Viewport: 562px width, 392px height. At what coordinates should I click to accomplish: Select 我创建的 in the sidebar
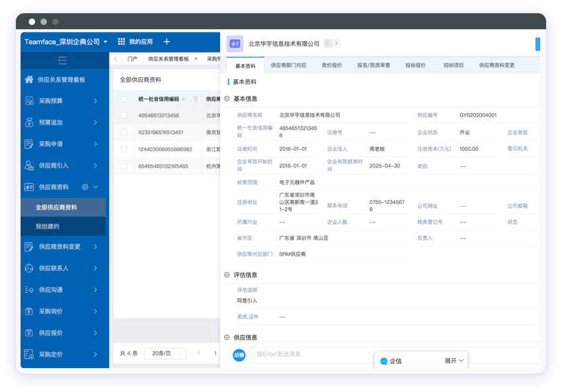[48, 226]
